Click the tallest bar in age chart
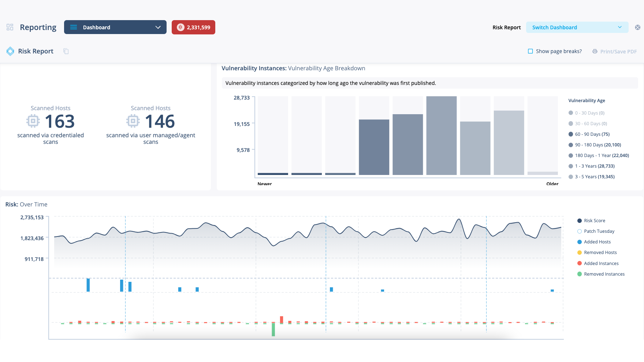The width and height of the screenshot is (644, 362). point(441,135)
